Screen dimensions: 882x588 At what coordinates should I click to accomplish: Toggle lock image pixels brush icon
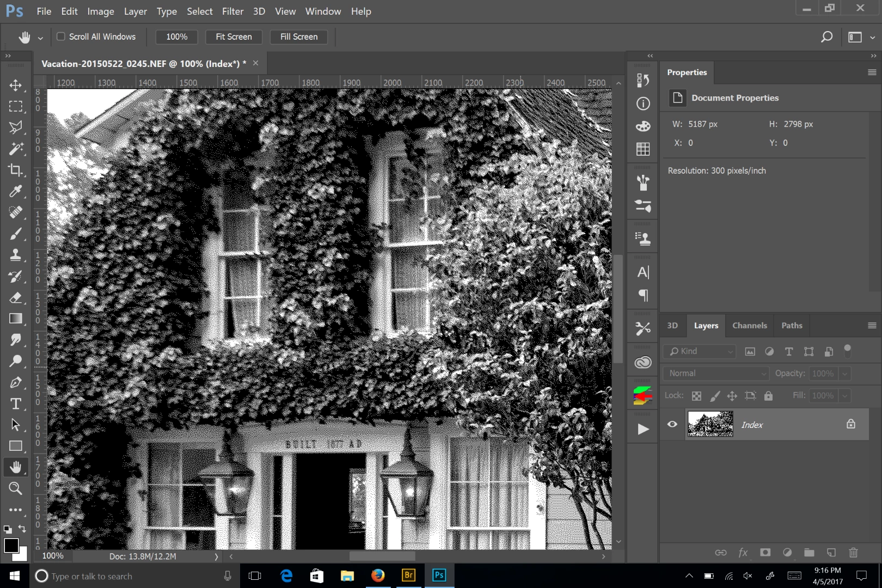tap(715, 396)
